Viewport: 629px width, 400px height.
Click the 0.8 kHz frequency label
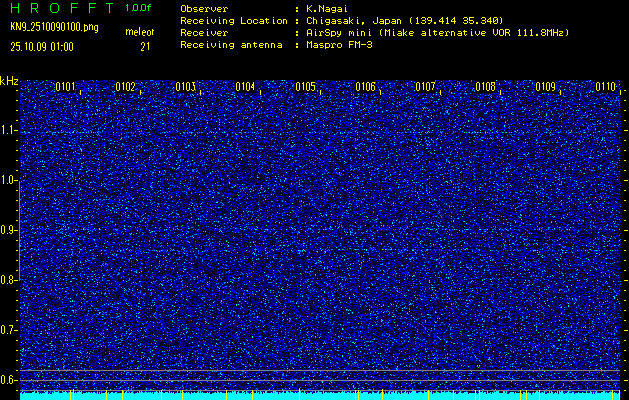tap(9, 280)
